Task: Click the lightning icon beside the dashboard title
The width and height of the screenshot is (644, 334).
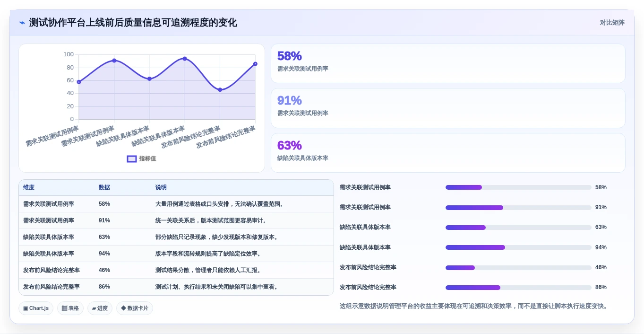Action: (22, 23)
